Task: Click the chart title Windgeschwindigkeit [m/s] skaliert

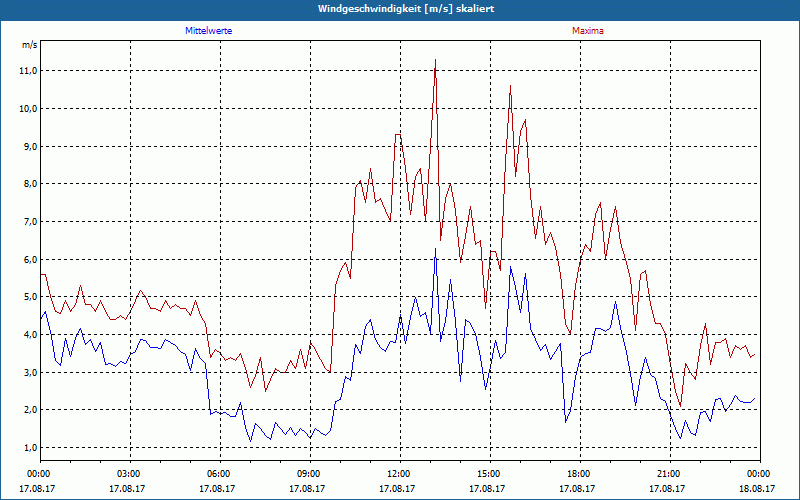Action: coord(406,9)
